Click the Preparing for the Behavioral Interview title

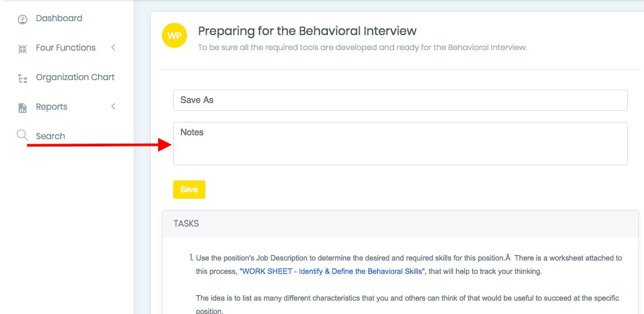click(x=307, y=31)
